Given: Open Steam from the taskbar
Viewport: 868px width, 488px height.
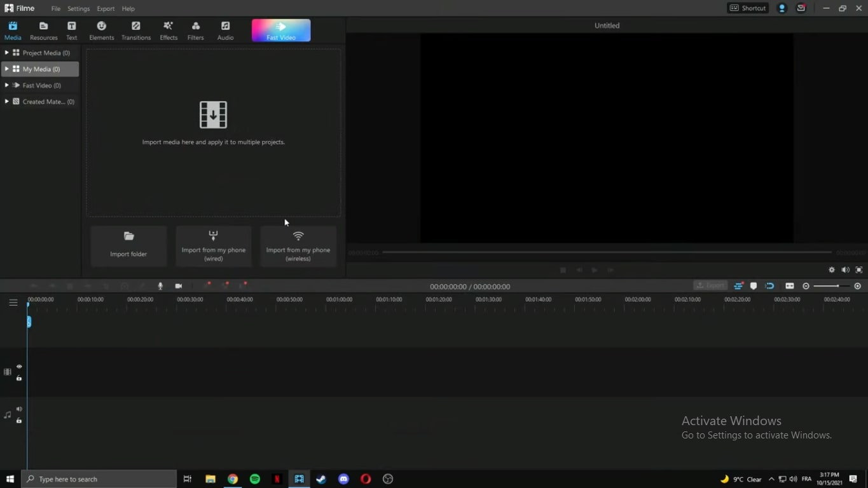Looking at the screenshot, I should click(321, 479).
